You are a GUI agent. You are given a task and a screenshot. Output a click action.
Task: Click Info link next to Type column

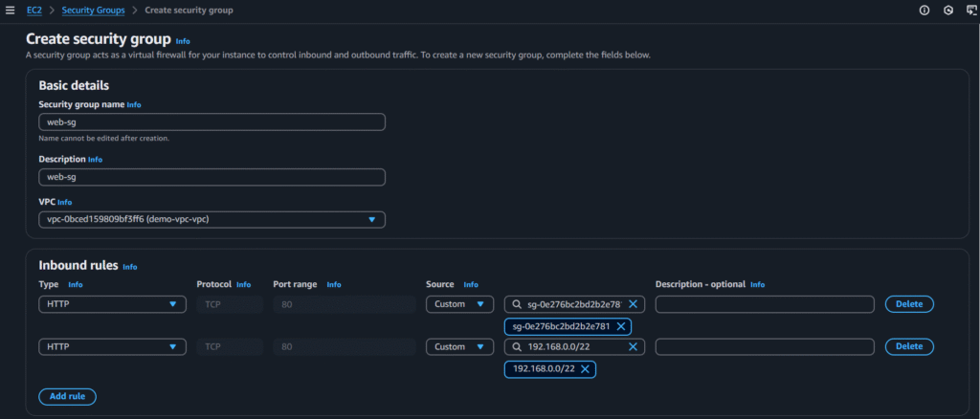(x=75, y=285)
